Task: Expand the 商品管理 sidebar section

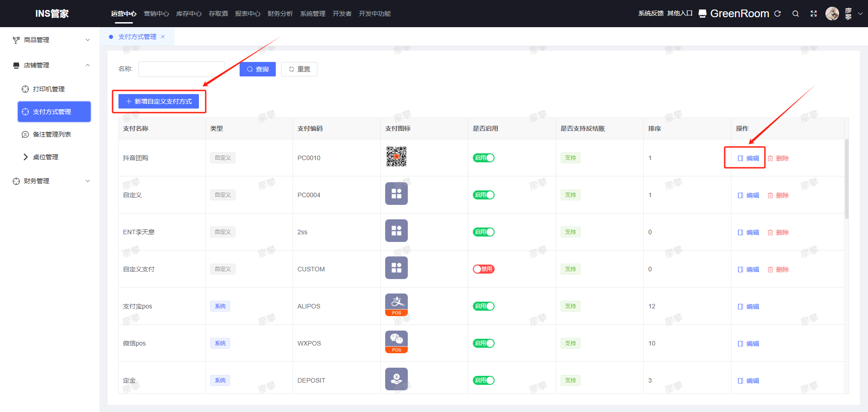Action: pyautogui.click(x=88, y=40)
